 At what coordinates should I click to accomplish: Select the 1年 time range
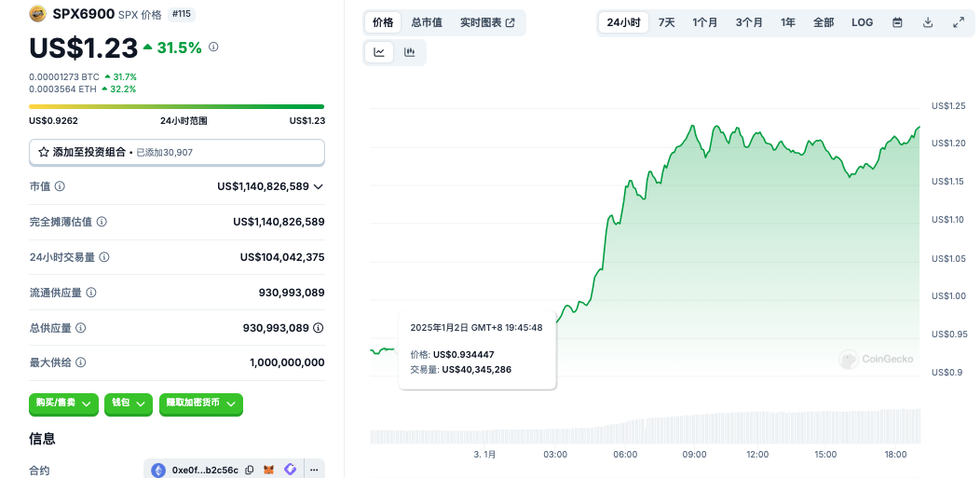tap(788, 22)
